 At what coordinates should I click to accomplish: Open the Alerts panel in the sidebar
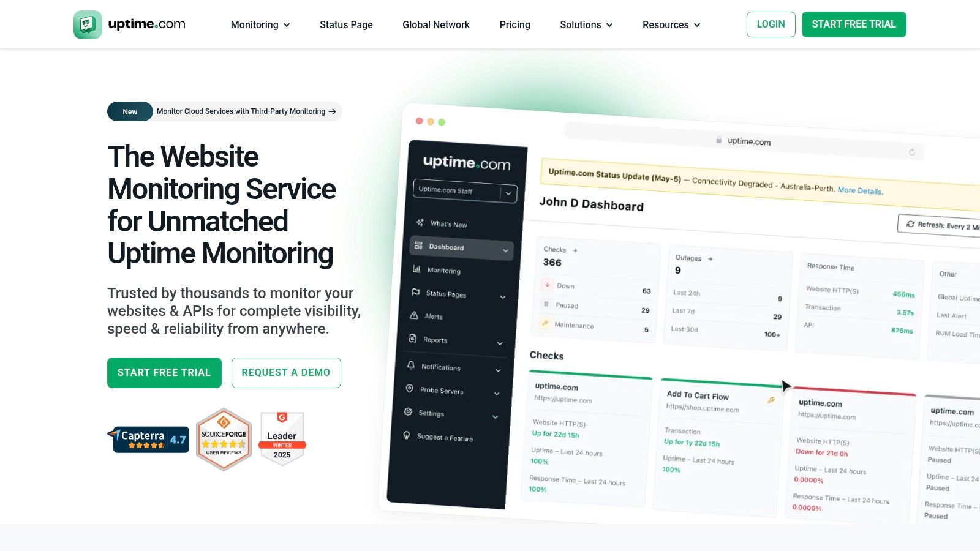[435, 316]
